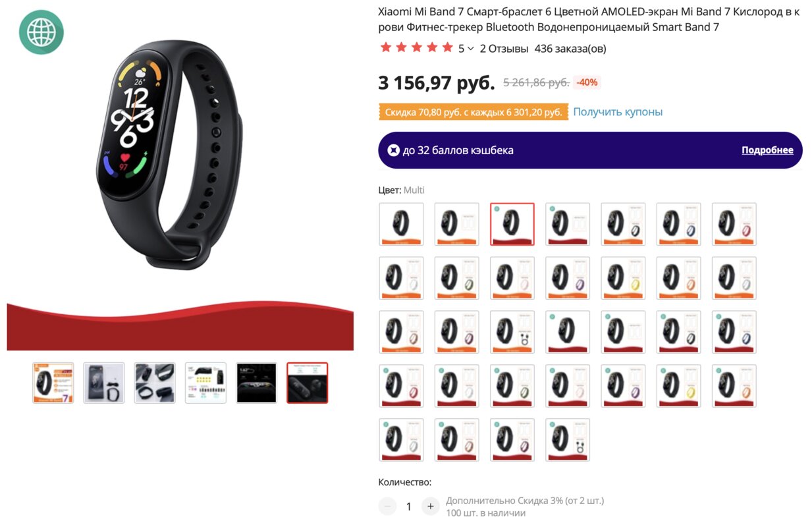Select the first color variant swatch
The image size is (812, 527).
[x=401, y=224]
